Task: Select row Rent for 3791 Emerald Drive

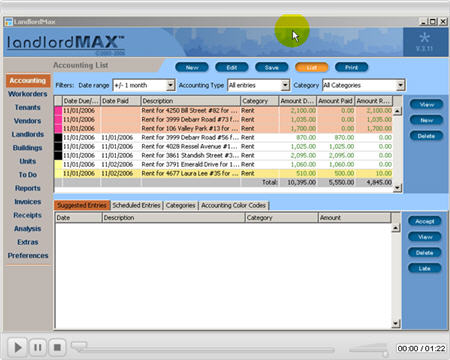Action: [x=223, y=164]
